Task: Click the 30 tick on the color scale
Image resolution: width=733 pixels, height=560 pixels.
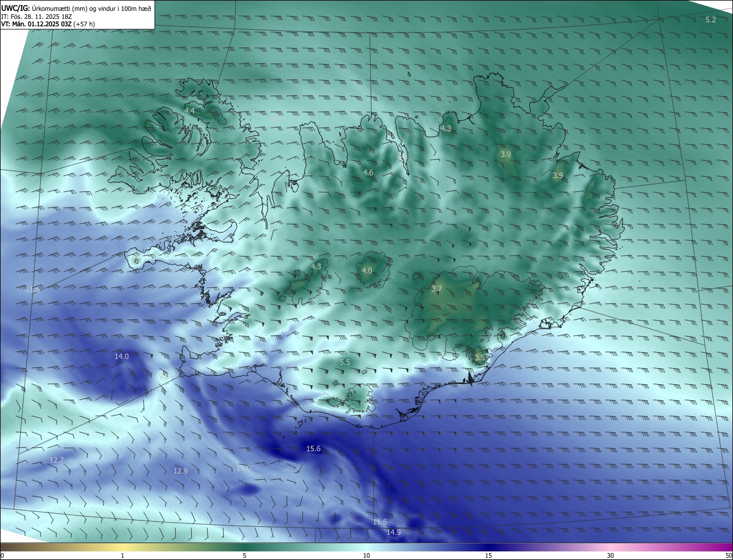Action: click(610, 555)
